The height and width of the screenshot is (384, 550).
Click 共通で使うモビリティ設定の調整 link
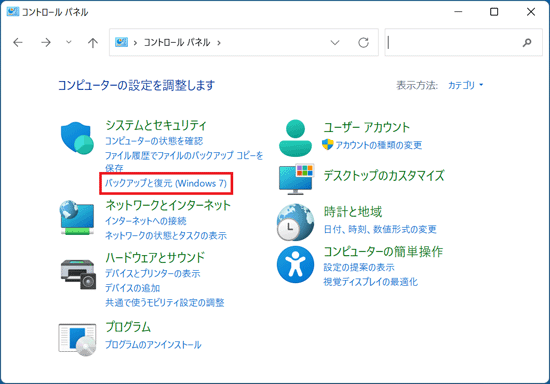tap(165, 303)
